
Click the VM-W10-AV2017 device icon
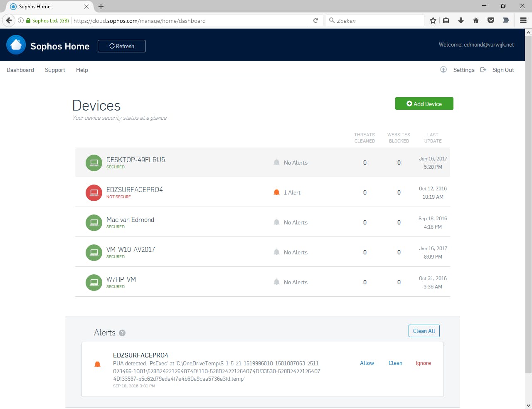tap(94, 253)
